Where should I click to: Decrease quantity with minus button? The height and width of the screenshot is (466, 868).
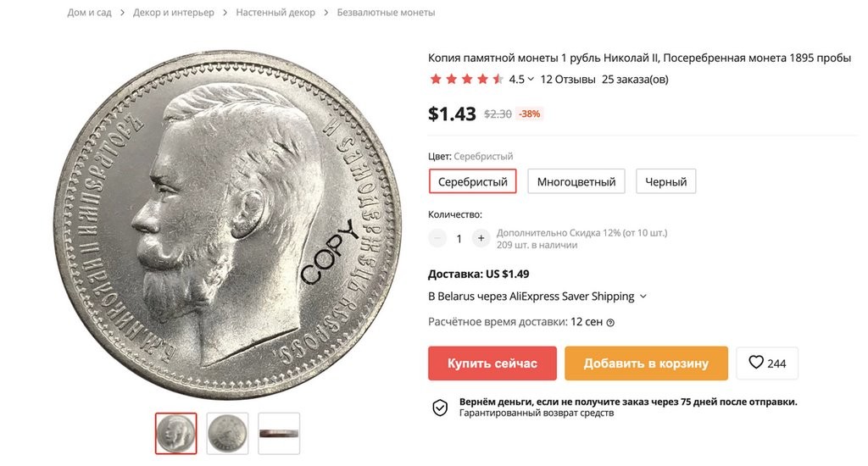click(x=437, y=239)
